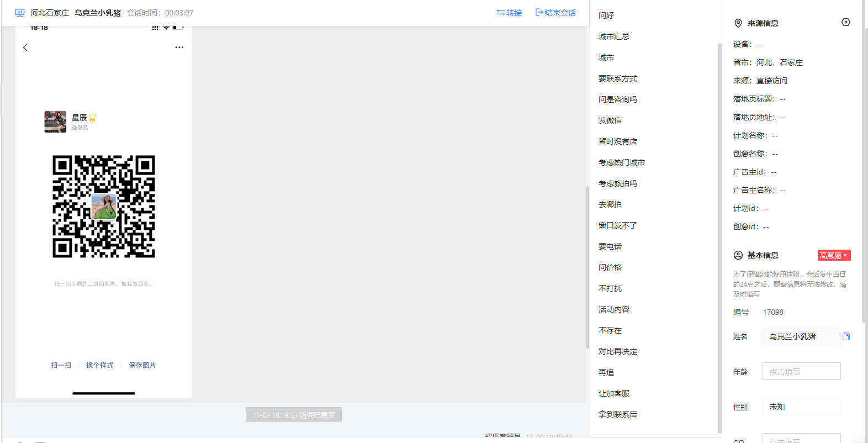Select the 问好 quick reply
The width and height of the screenshot is (868, 443).
point(606,15)
